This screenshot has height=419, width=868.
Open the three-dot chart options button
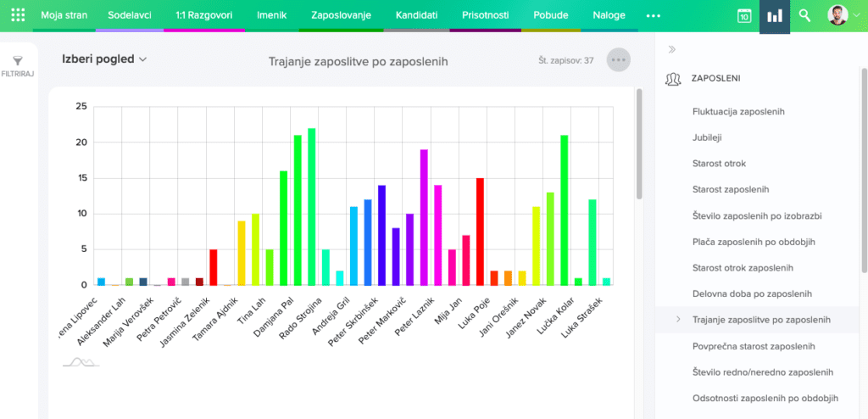619,60
